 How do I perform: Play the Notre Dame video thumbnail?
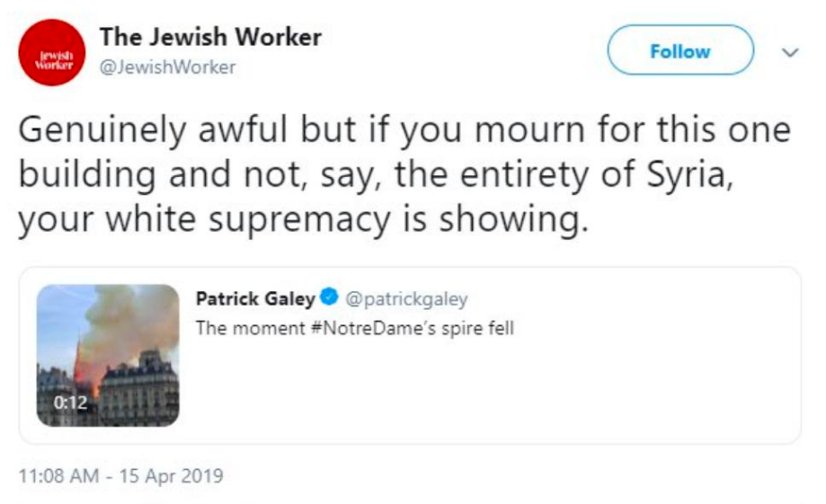(x=108, y=355)
